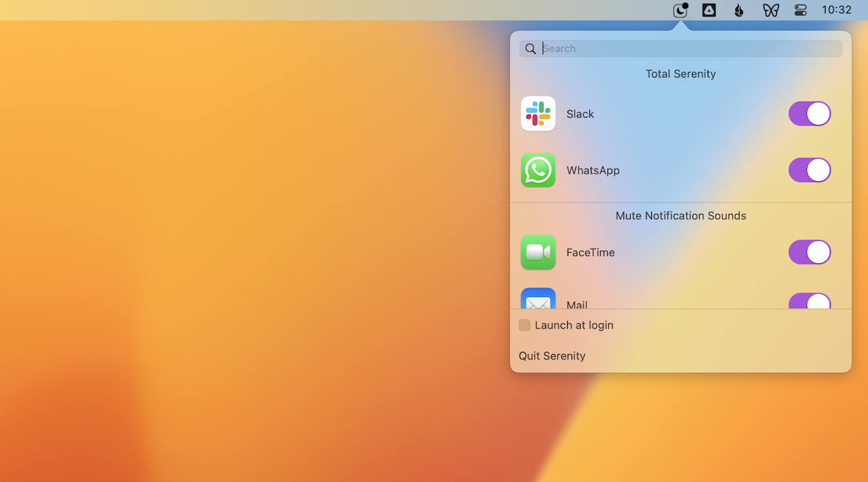This screenshot has height=482, width=868.
Task: Click the WhatsApp app icon
Action: 538,170
